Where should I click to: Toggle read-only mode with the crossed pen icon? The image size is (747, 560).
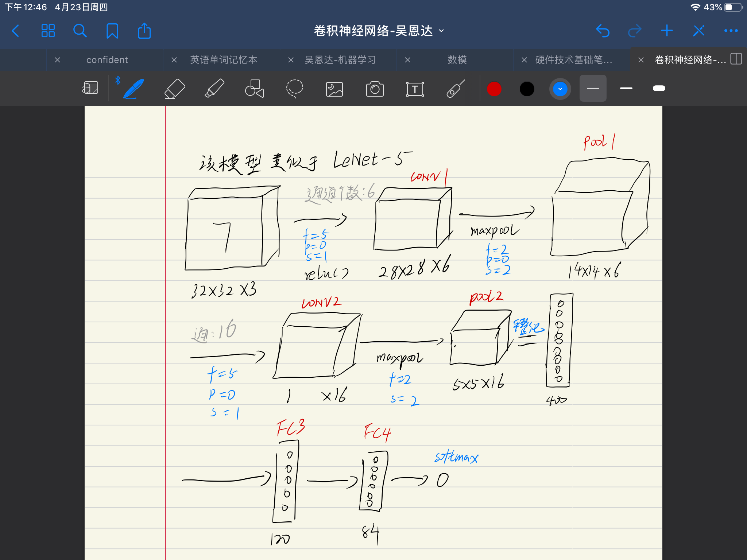click(698, 31)
